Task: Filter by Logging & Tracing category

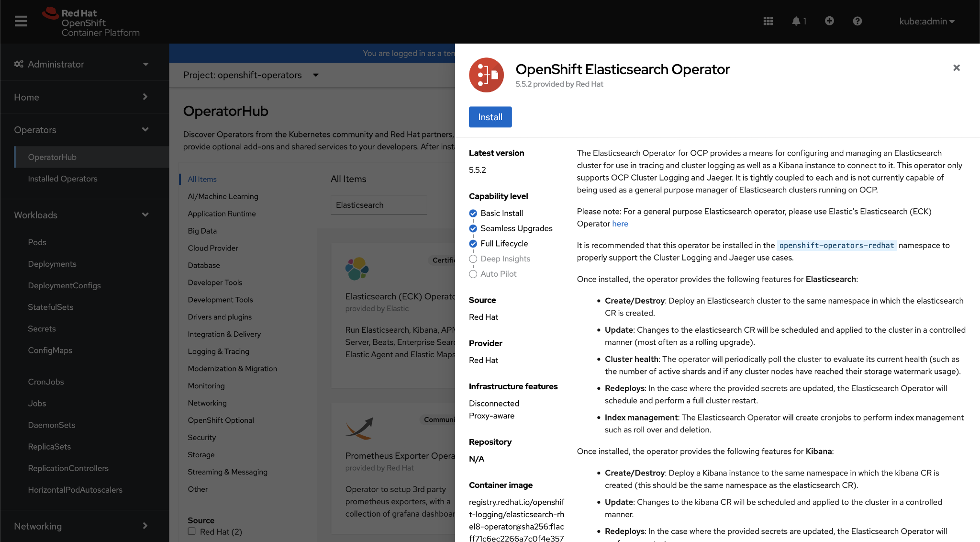Action: [x=218, y=351]
